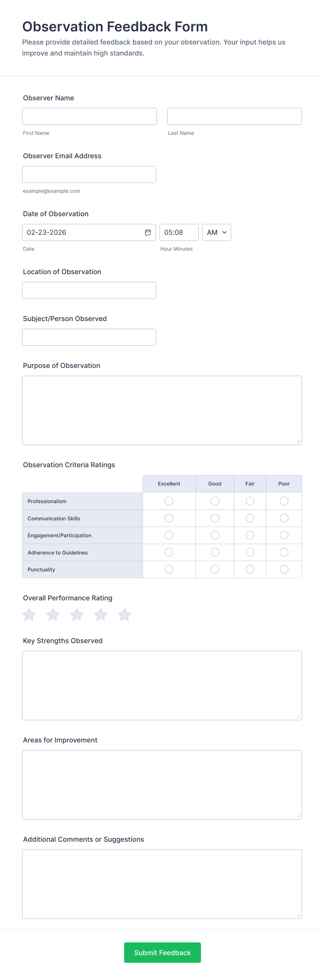Open the calendar date picker icon
321x980 pixels.
pyautogui.click(x=148, y=232)
